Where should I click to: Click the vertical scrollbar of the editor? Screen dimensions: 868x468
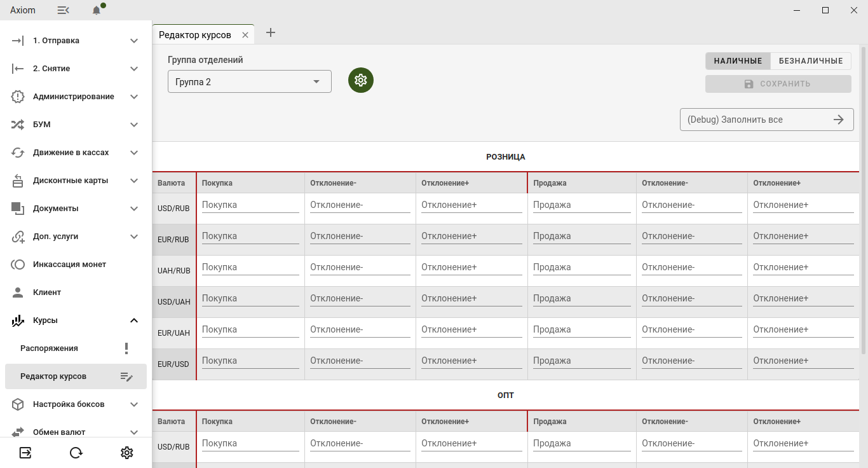pos(864,200)
